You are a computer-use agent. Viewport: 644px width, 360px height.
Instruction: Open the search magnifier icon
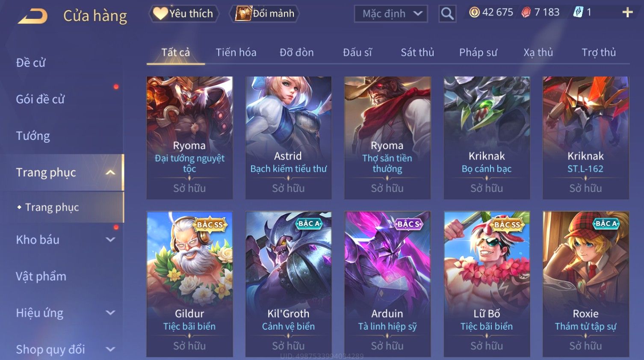447,14
